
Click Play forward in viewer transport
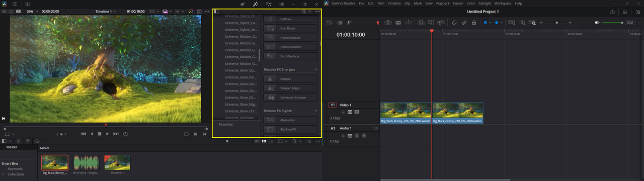[x=108, y=134]
